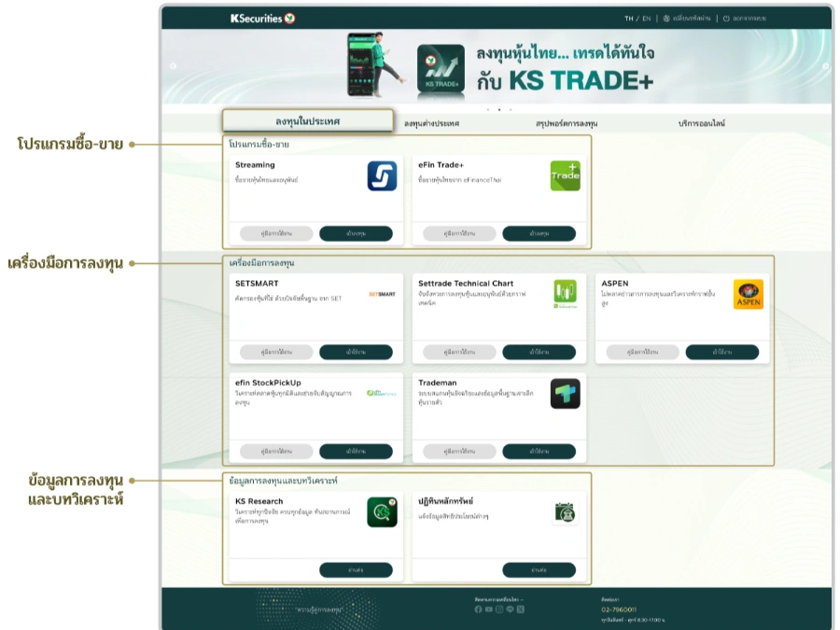
Task: Switch language to TH in header
Action: pyautogui.click(x=628, y=18)
